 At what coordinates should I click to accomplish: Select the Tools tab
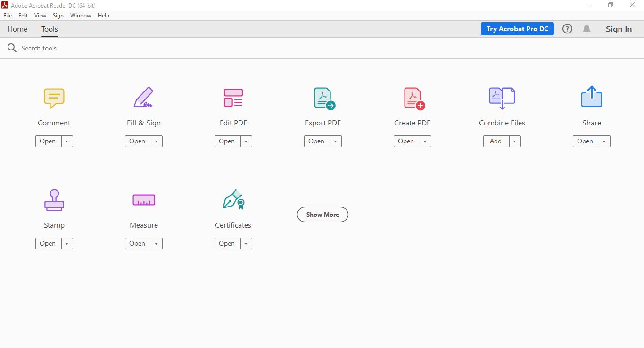coord(50,29)
